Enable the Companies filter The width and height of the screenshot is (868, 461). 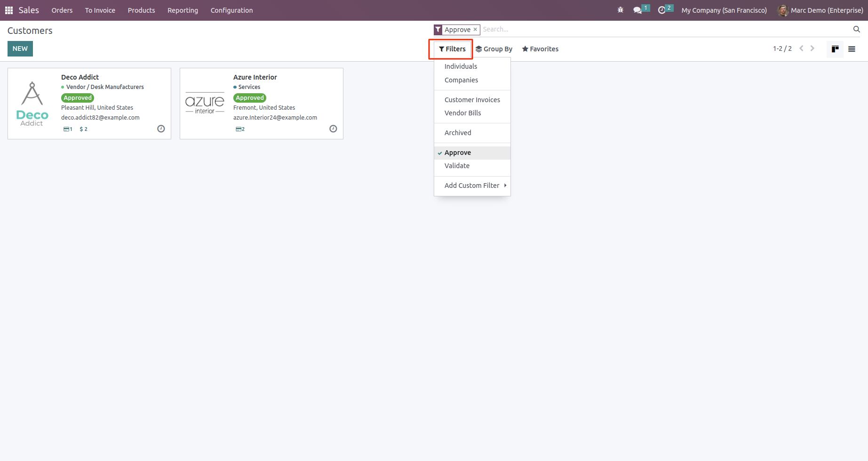472,80
